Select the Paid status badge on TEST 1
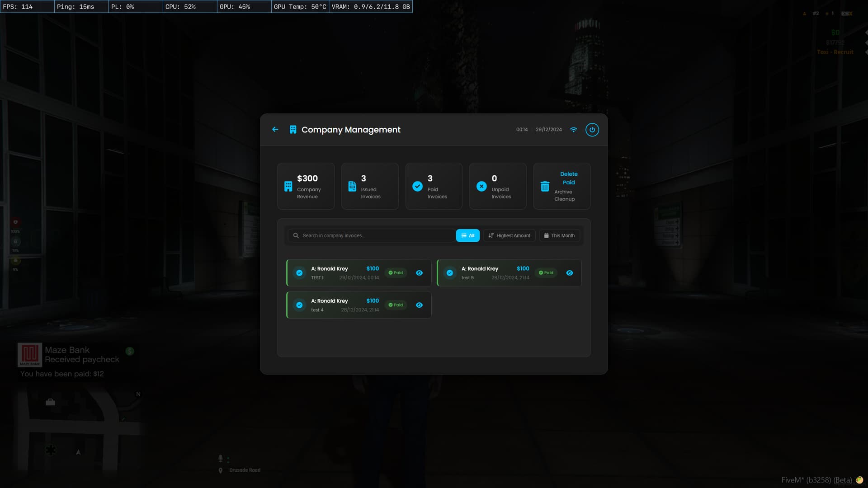Image resolution: width=868 pixels, height=488 pixels. [x=396, y=272]
